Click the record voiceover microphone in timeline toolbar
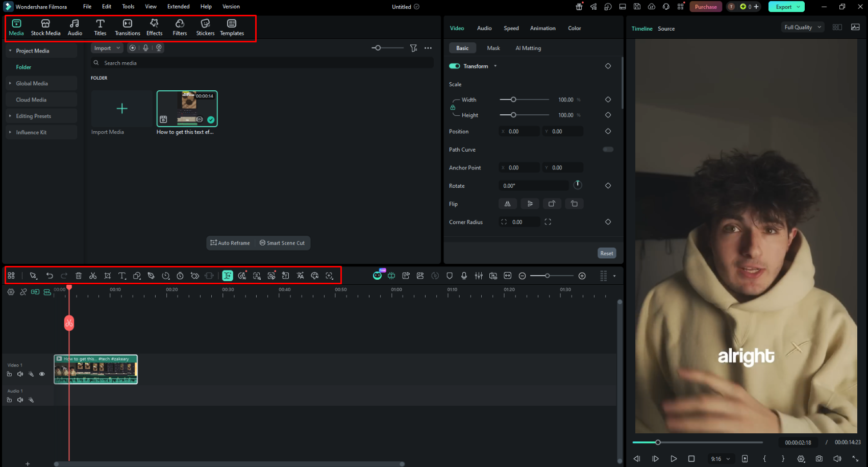 (x=464, y=276)
